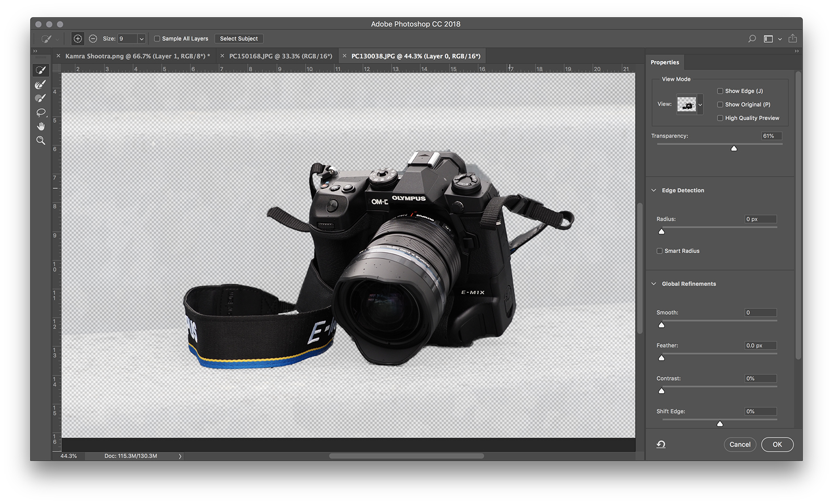Image resolution: width=833 pixels, height=504 pixels.
Task: Open the status bar info arrow
Action: coord(180,456)
